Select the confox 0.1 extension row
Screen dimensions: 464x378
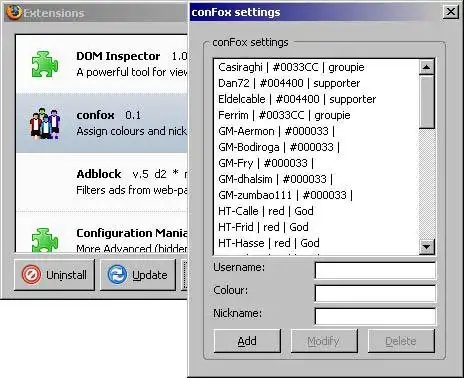click(x=102, y=123)
